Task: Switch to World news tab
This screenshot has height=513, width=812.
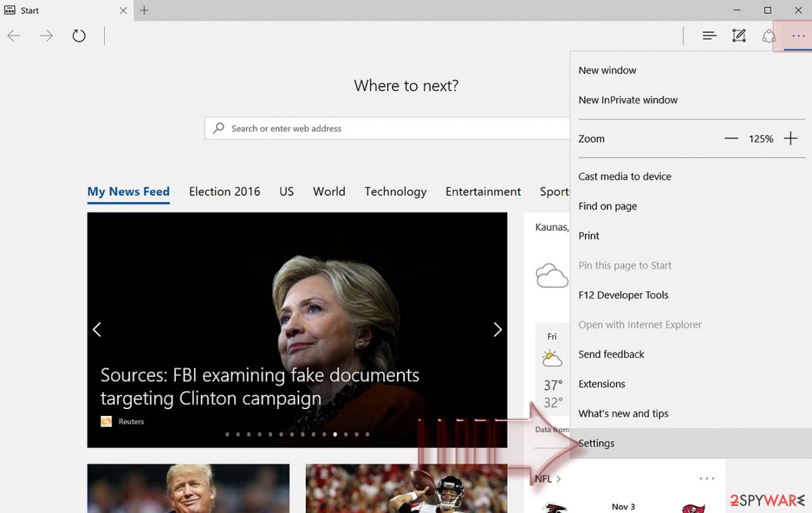Action: click(x=329, y=192)
